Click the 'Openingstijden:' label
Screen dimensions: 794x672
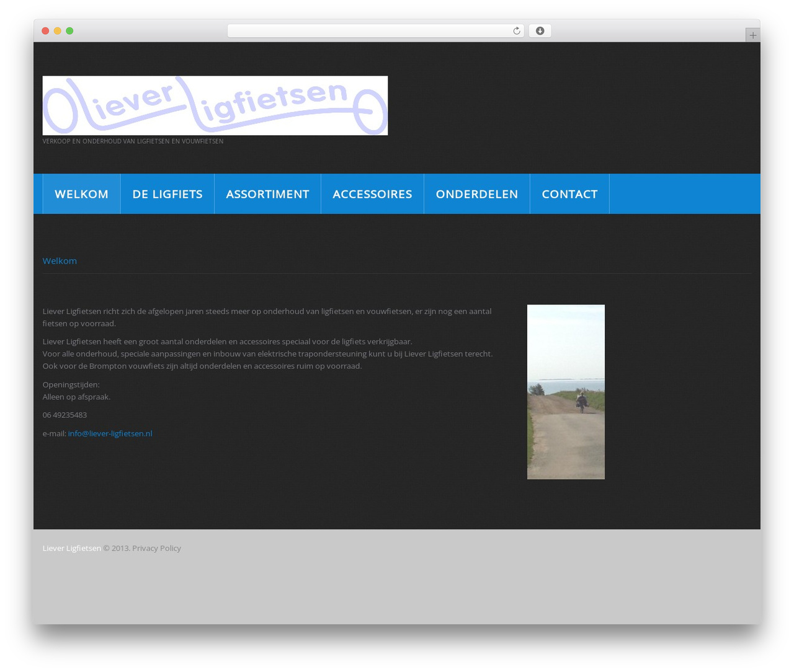point(71,384)
